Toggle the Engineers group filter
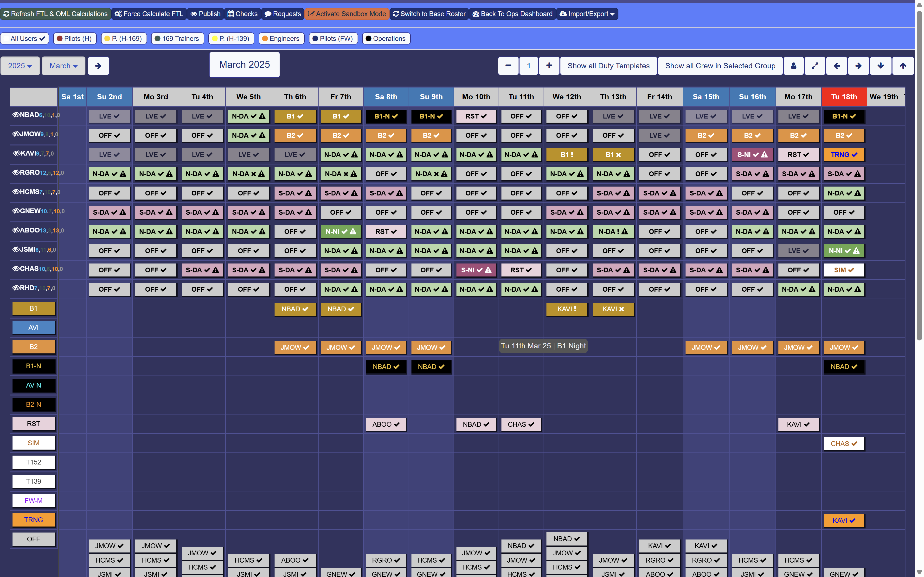This screenshot has height=577, width=924. tap(281, 38)
